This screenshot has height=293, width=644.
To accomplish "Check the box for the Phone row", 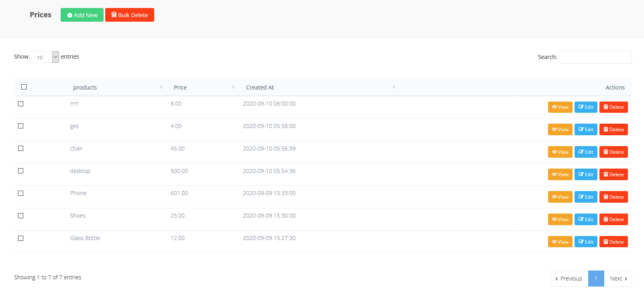I will [x=20, y=193].
